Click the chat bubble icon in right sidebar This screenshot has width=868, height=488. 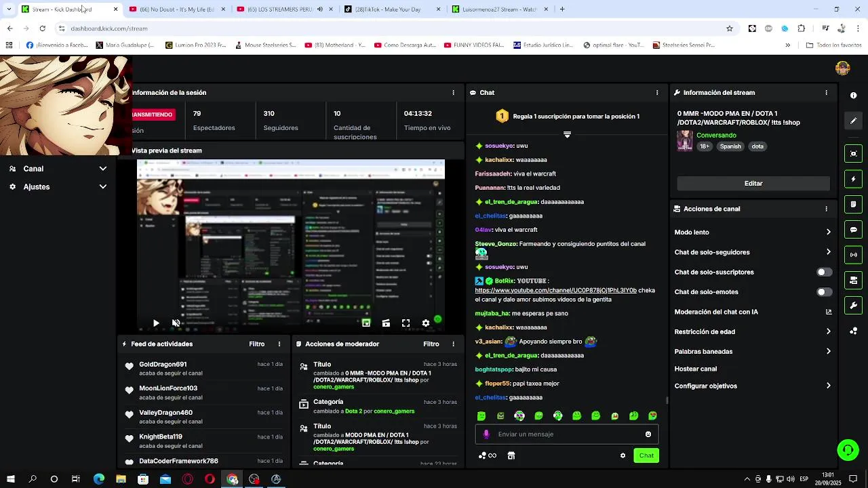click(x=854, y=230)
